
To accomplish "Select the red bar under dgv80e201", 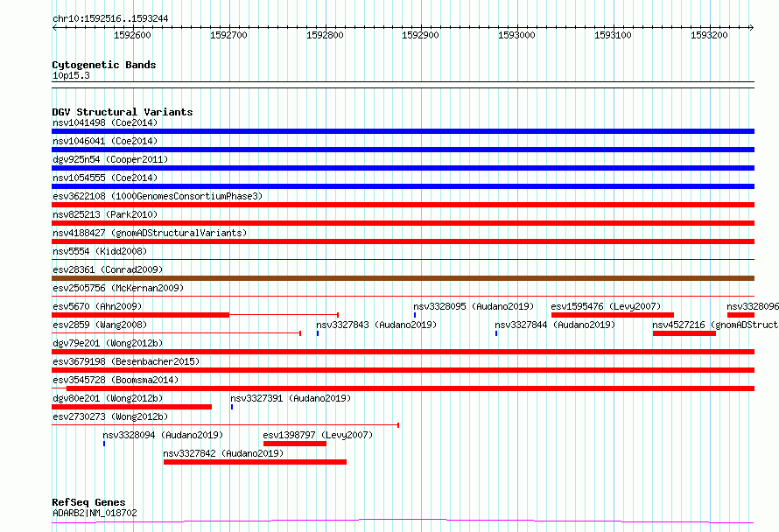I will coord(131,407).
